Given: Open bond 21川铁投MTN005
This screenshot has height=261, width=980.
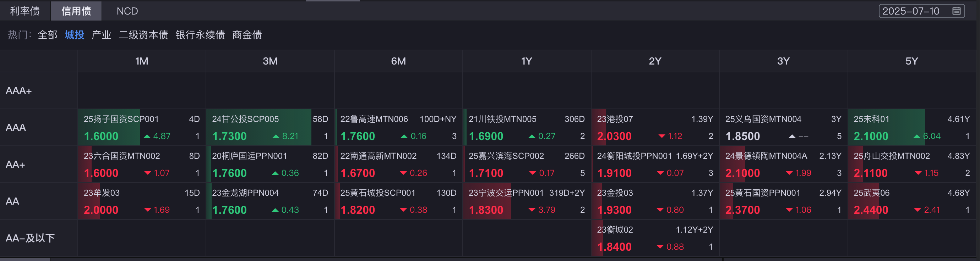Looking at the screenshot, I should (x=502, y=119).
